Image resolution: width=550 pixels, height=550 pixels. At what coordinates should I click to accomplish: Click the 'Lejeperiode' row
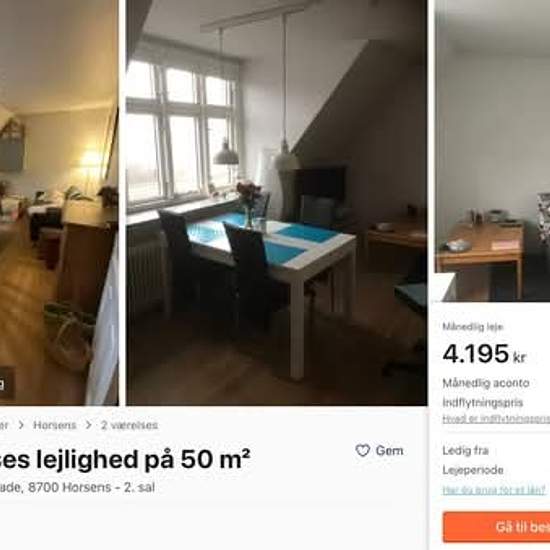click(496, 470)
